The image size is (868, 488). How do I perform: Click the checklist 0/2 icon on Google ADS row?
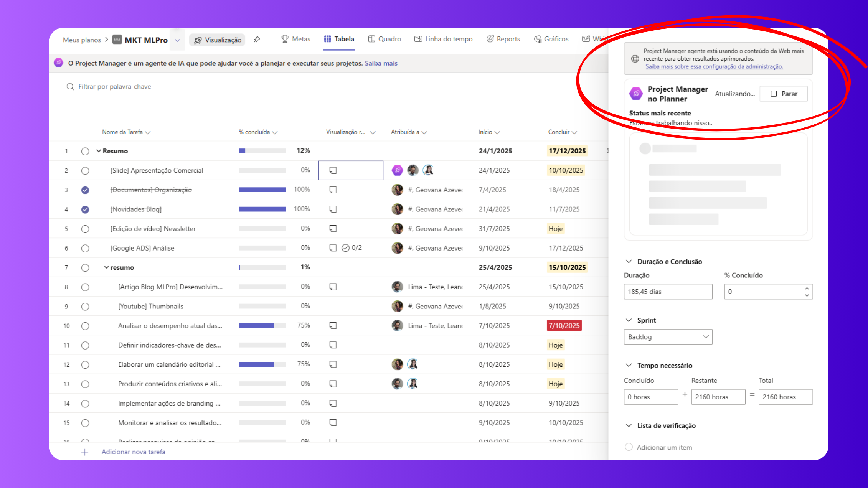click(346, 248)
